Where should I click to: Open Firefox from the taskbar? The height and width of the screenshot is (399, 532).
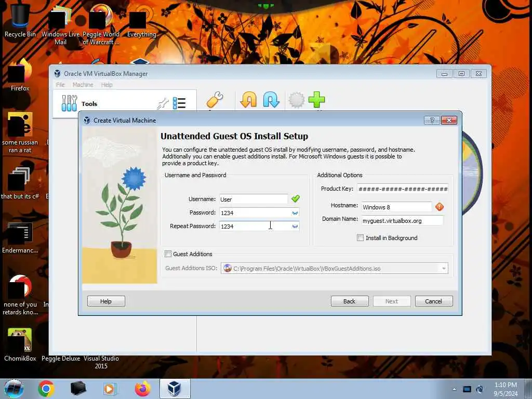[142, 389]
